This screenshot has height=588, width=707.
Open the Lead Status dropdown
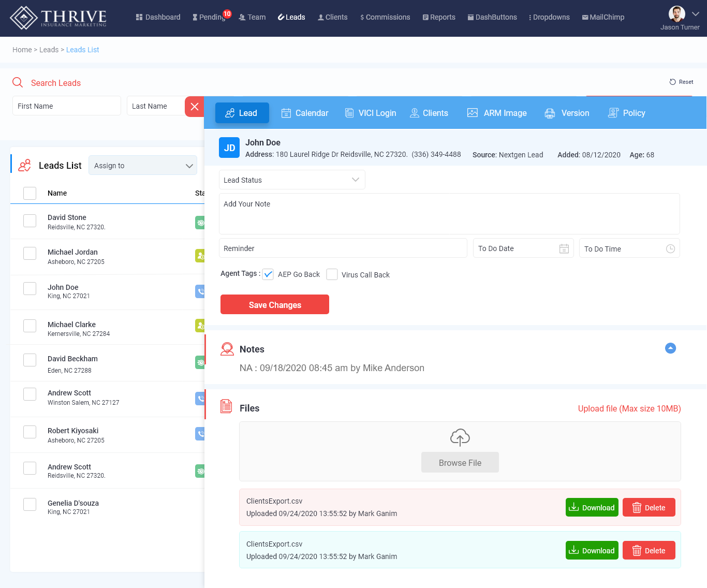tap(292, 180)
